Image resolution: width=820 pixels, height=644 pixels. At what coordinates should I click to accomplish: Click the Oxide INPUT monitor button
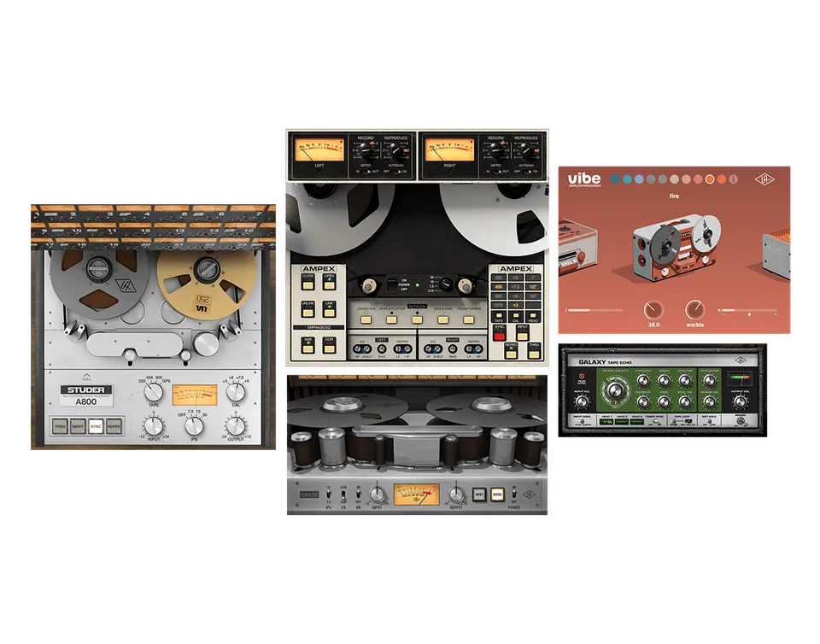479,494
